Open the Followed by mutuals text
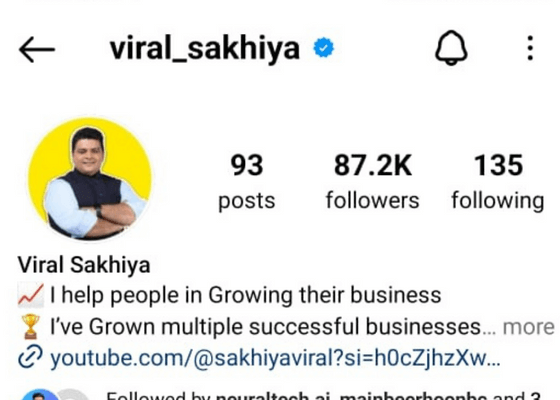 (x=323, y=396)
